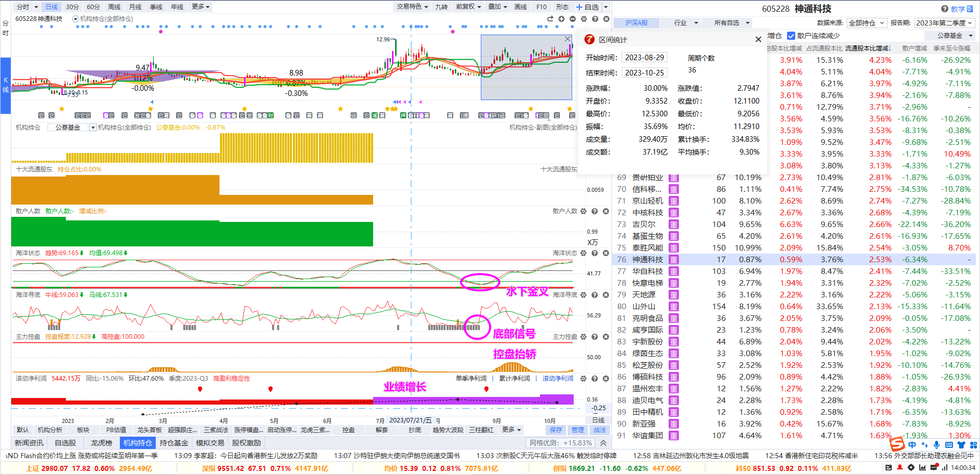The image size is (980, 475).
Task: Toggle the 机构持仓(全部持仓) indicator radio on chart
Action: (76, 19)
